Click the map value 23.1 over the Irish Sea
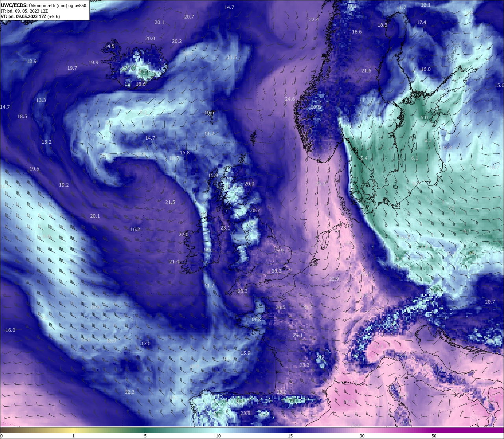This screenshot has height=439, width=504. [x=225, y=228]
